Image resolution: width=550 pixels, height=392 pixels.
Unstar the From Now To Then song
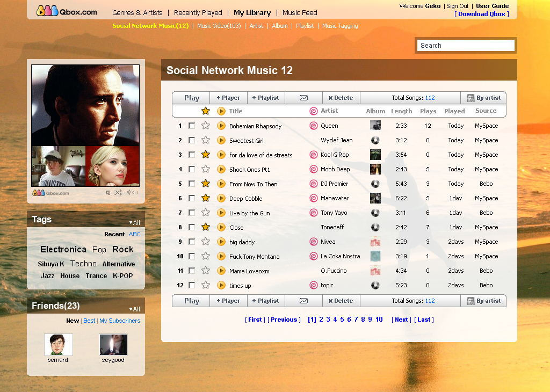(x=206, y=183)
